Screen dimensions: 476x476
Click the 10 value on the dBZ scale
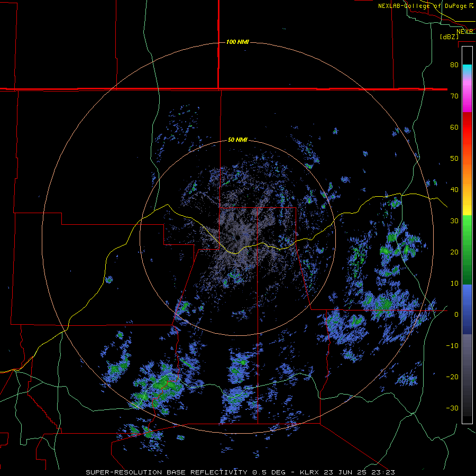point(454,283)
